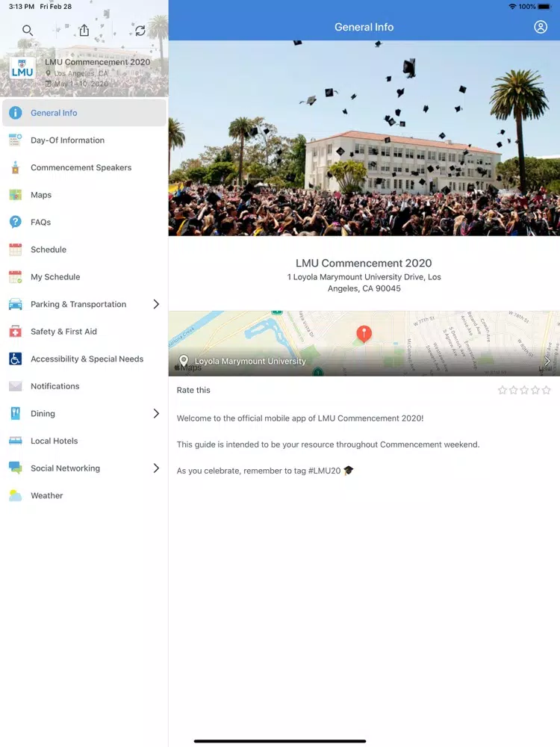The width and height of the screenshot is (560, 747).
Task: Tap the red map location pin
Action: coord(364,333)
